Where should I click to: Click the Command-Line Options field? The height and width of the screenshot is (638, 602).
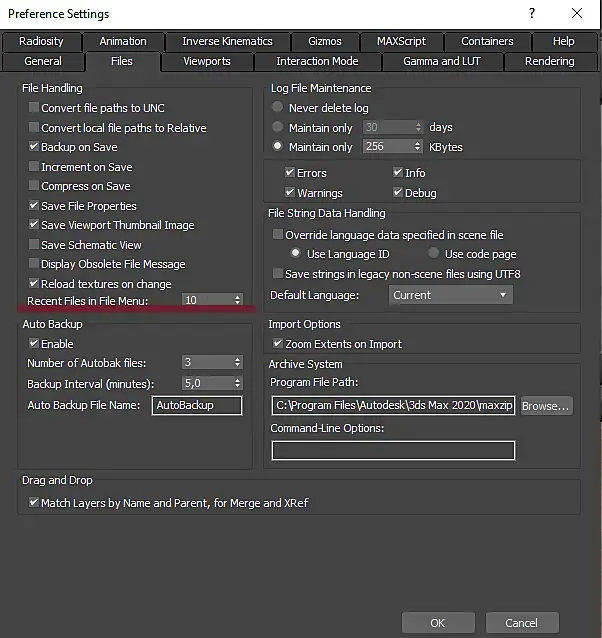click(393, 450)
